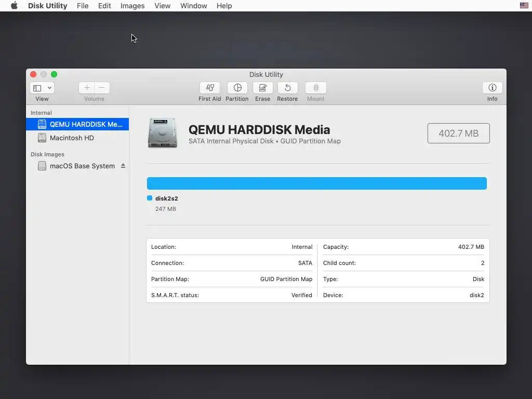The width and height of the screenshot is (532, 399).
Task: Click the 247 MB partition size text
Action: pos(166,209)
